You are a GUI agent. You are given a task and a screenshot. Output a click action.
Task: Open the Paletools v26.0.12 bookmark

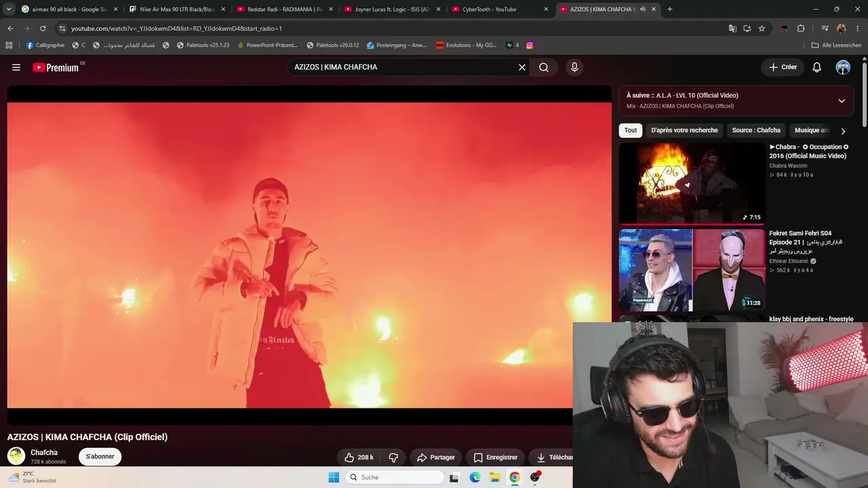(333, 45)
